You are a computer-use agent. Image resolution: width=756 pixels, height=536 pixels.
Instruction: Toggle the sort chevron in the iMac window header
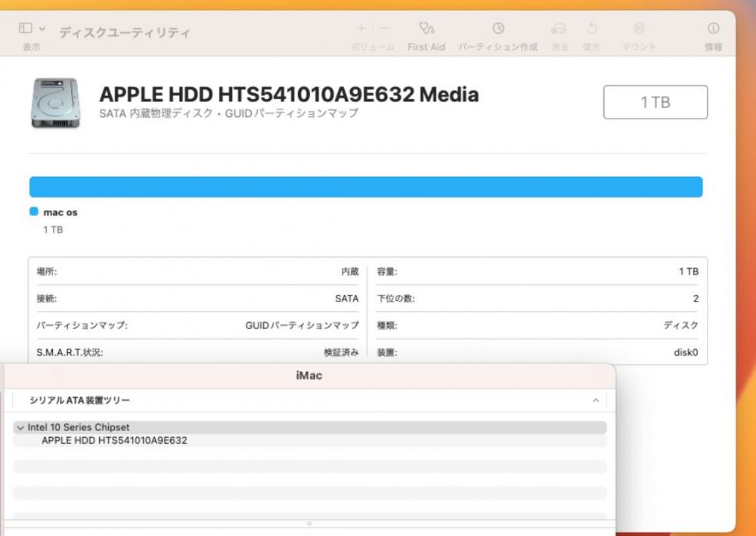596,400
